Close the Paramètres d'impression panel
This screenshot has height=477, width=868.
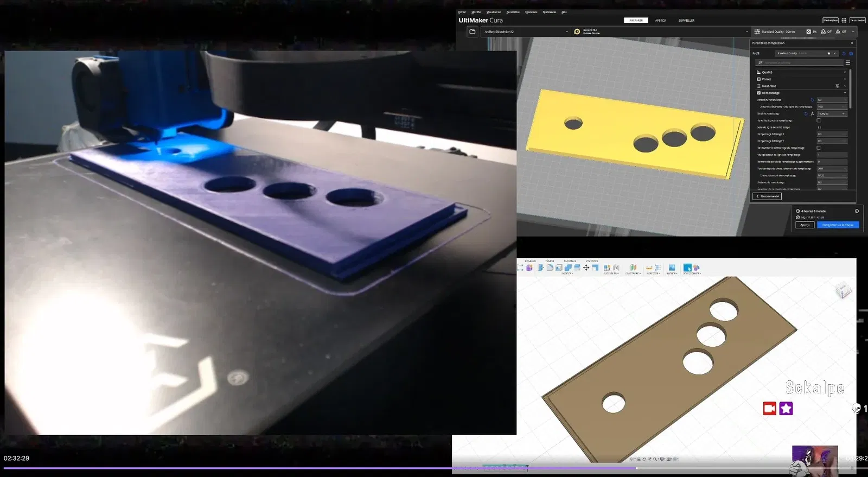pyautogui.click(x=852, y=43)
